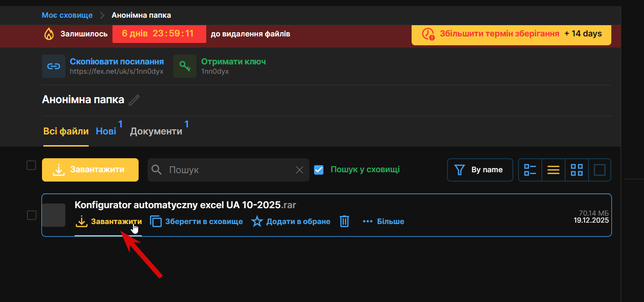The image size is (644, 302).
Task: Click the URL text fex.net/uk/s/1nn0dyx
Action: [117, 71]
